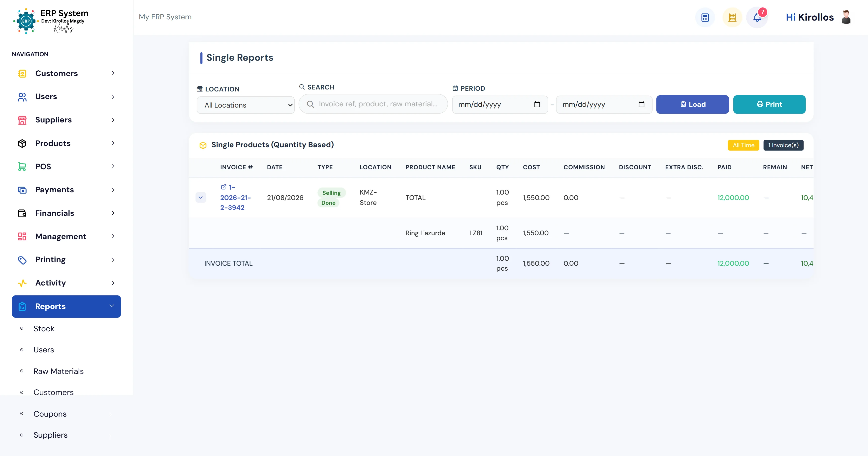This screenshot has width=868, height=456.
Task: Click the user avatar next to Hi Kirollos
Action: 846,17
